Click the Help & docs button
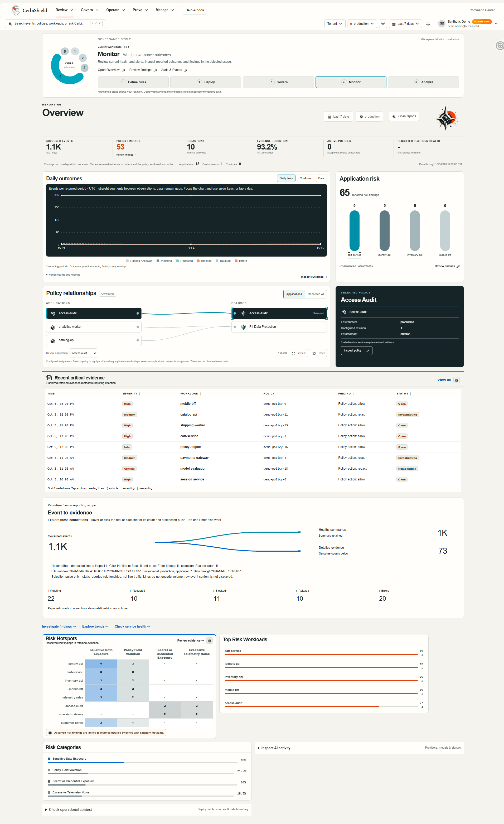The image size is (504, 824). [195, 10]
